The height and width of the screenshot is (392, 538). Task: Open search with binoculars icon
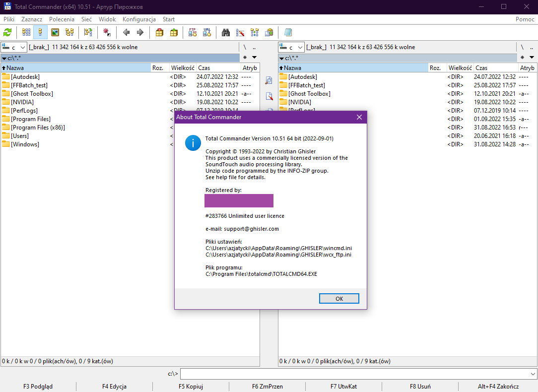(x=226, y=33)
